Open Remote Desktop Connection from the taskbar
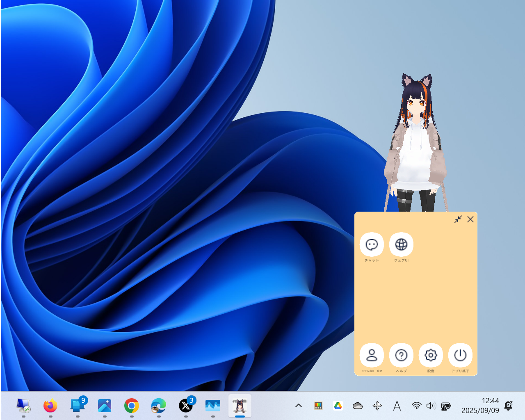The width and height of the screenshot is (525, 420). 23,406
